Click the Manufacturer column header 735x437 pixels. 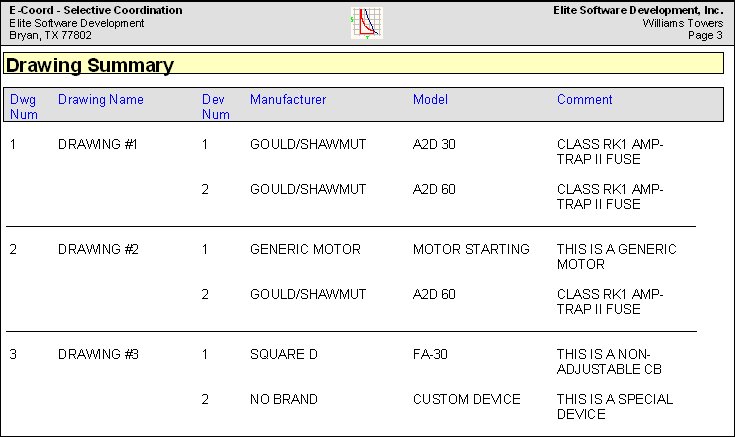[288, 99]
